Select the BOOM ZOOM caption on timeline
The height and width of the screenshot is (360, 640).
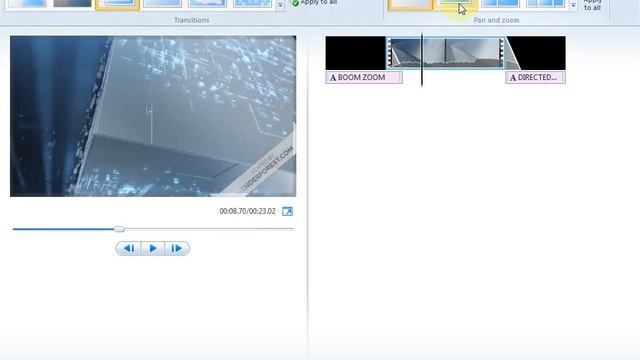point(364,77)
